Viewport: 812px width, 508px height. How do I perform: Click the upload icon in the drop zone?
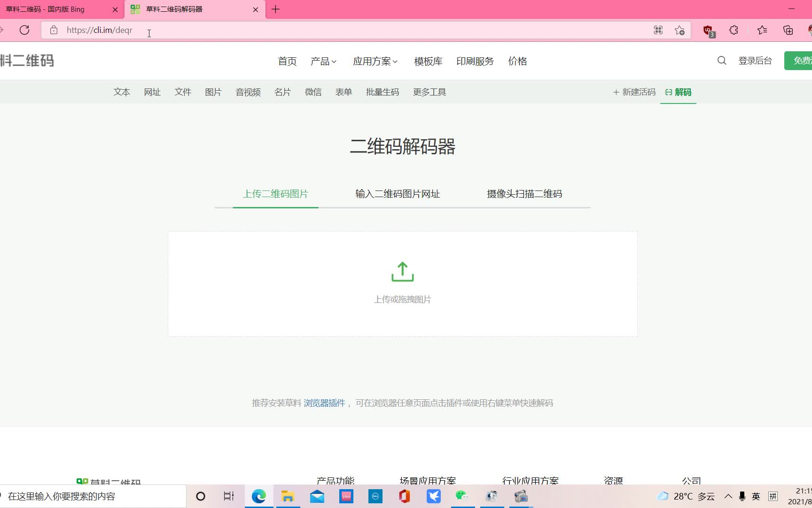coord(402,271)
